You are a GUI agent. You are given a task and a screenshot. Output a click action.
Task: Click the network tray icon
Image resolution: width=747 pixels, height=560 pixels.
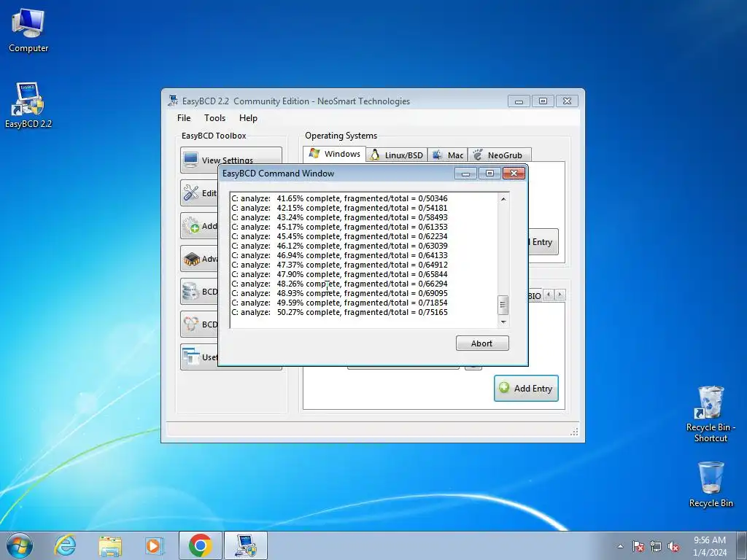click(x=656, y=546)
